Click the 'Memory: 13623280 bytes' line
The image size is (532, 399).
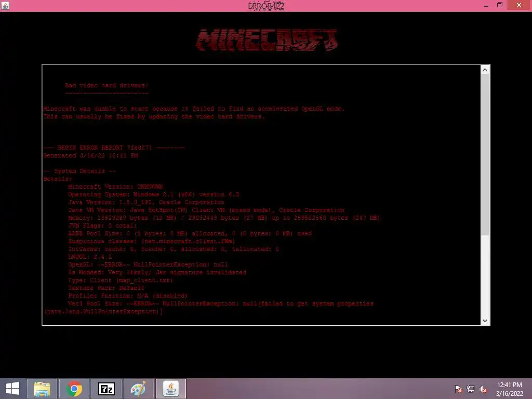pos(224,218)
